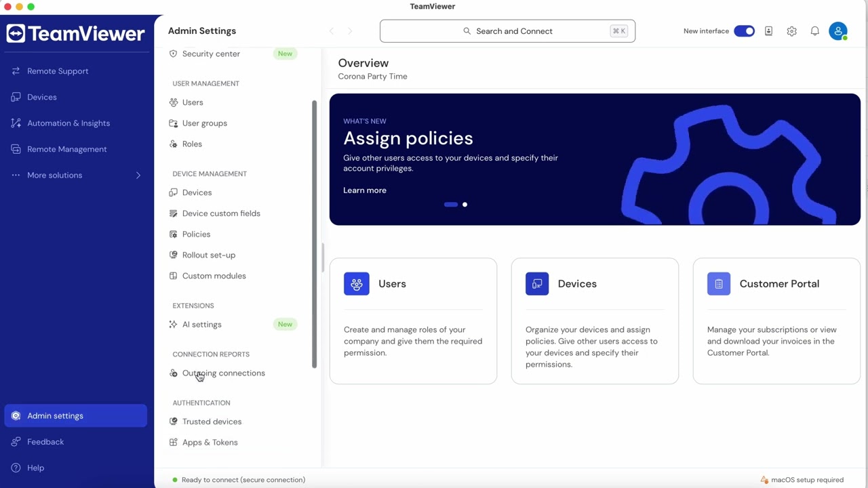Click the Feedback chat icon
Image resolution: width=868 pixels, height=488 pixels.
pos(16,442)
